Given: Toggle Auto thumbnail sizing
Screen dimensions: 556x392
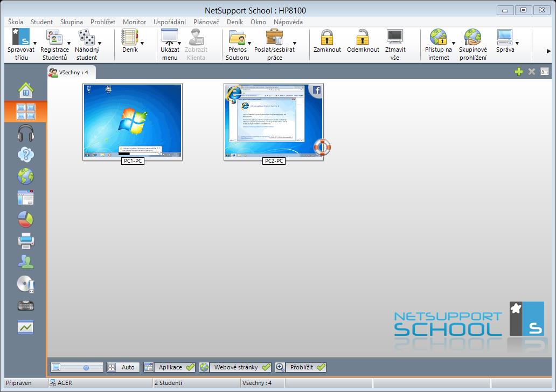Looking at the screenshot, I should (x=123, y=367).
